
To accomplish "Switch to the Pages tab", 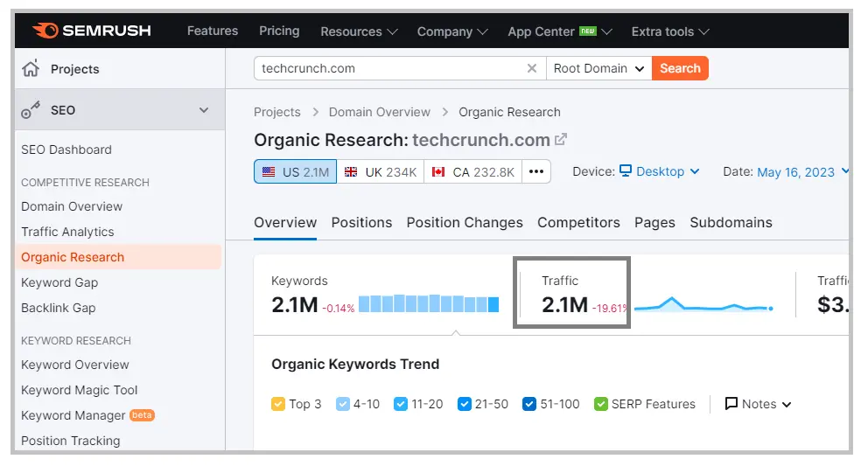I will click(654, 222).
